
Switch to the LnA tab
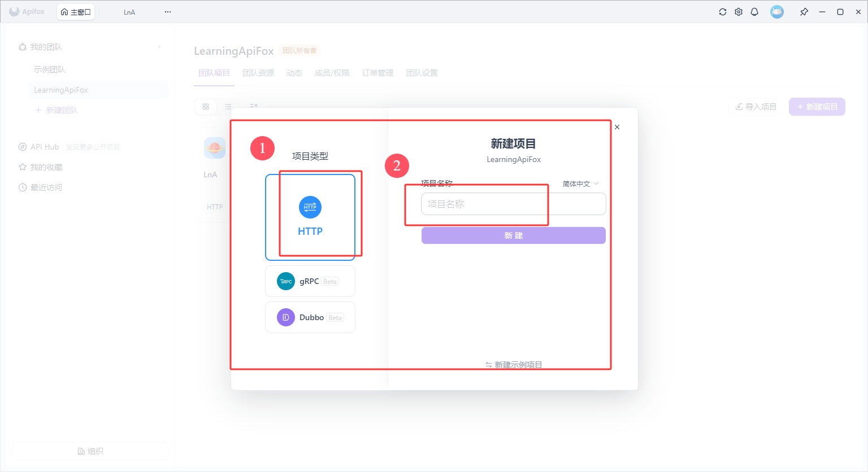coord(129,12)
